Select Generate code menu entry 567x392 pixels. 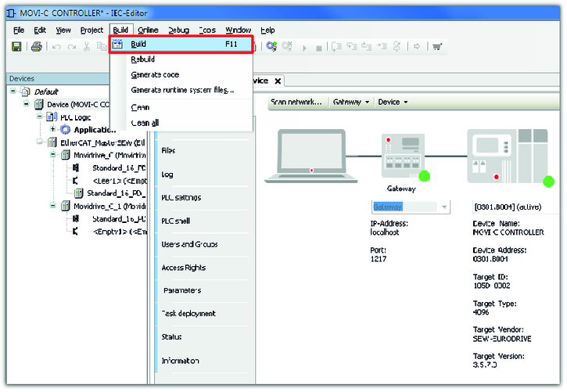click(155, 74)
